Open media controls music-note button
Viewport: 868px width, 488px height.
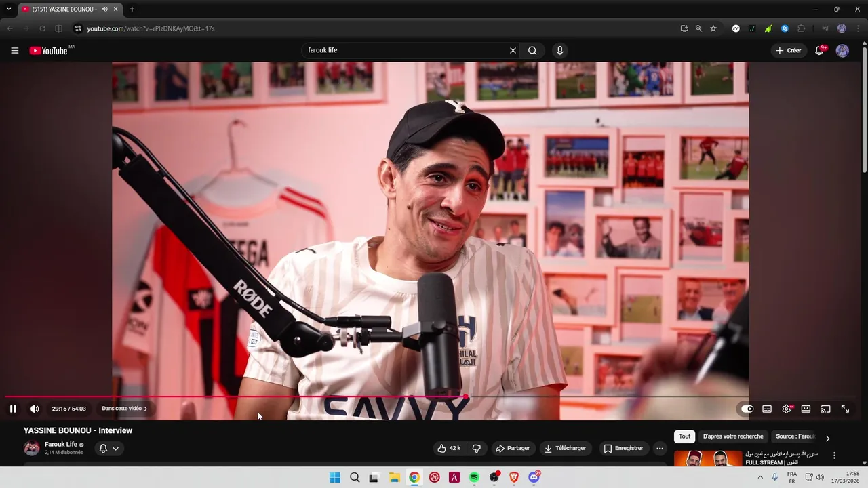coord(825,28)
